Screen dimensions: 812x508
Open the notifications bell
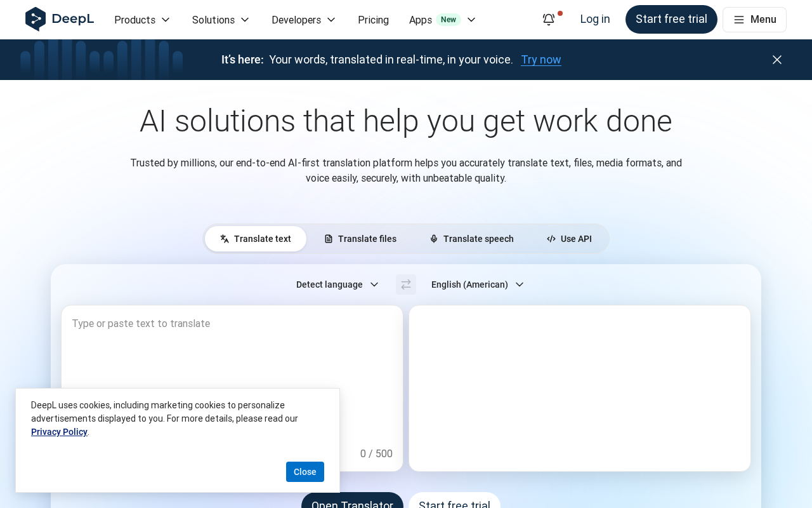[x=549, y=20]
